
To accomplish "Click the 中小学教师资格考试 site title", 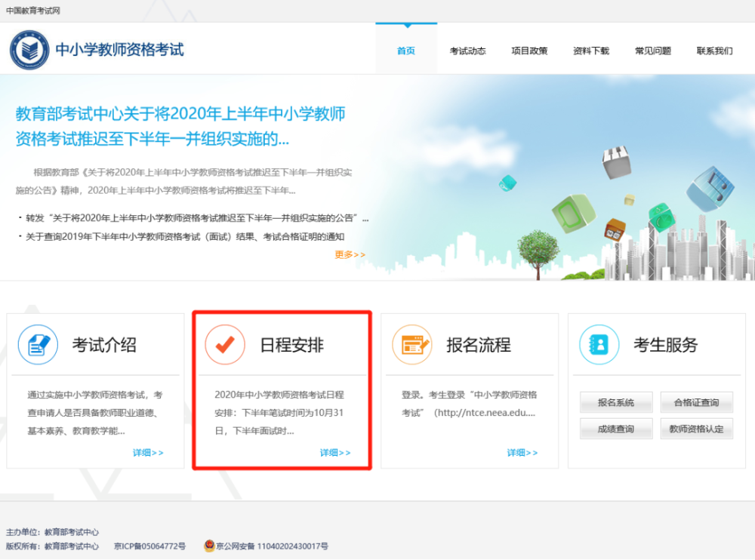I will (x=119, y=50).
